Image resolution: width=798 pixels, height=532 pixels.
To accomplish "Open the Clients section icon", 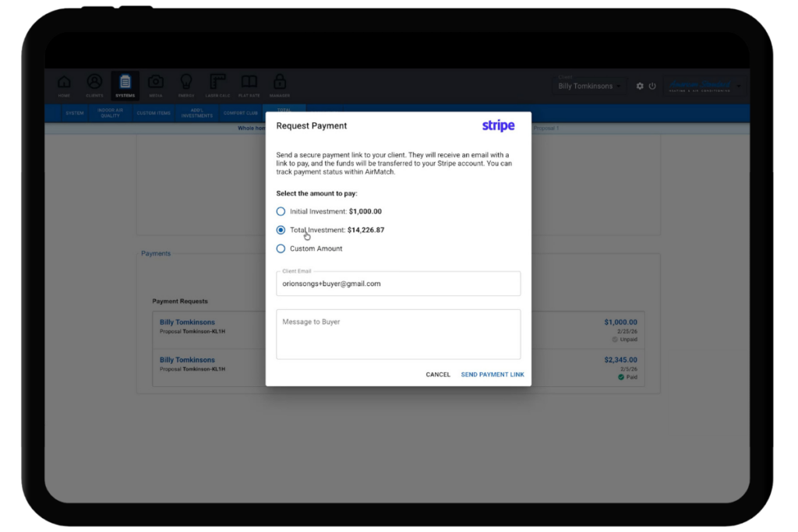I will pos(94,84).
